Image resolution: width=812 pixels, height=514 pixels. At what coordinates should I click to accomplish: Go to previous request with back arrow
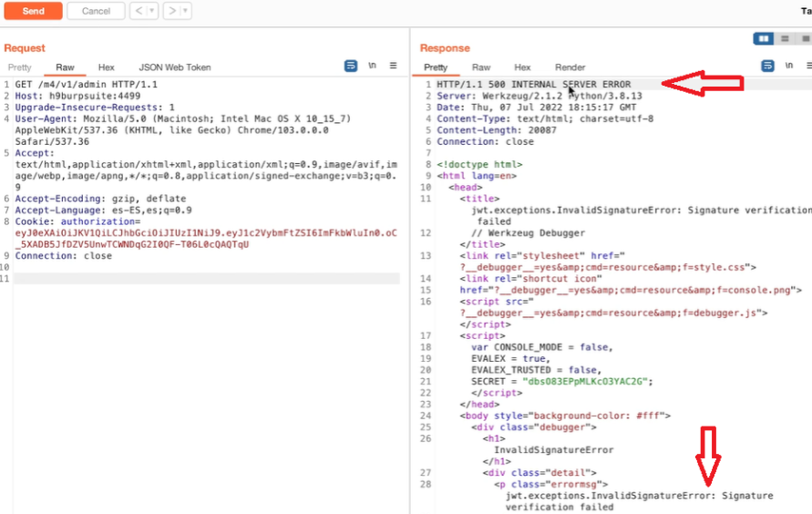(x=139, y=11)
